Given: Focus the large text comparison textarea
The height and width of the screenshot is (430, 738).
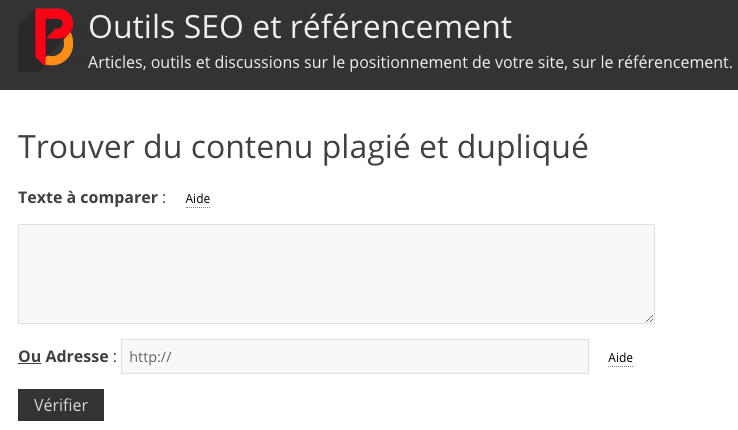Looking at the screenshot, I should (336, 273).
